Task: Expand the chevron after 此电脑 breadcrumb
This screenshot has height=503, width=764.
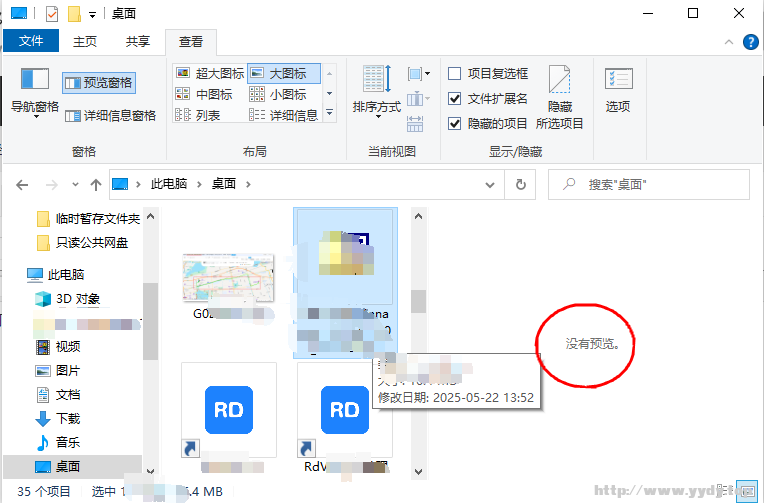Action: [199, 184]
